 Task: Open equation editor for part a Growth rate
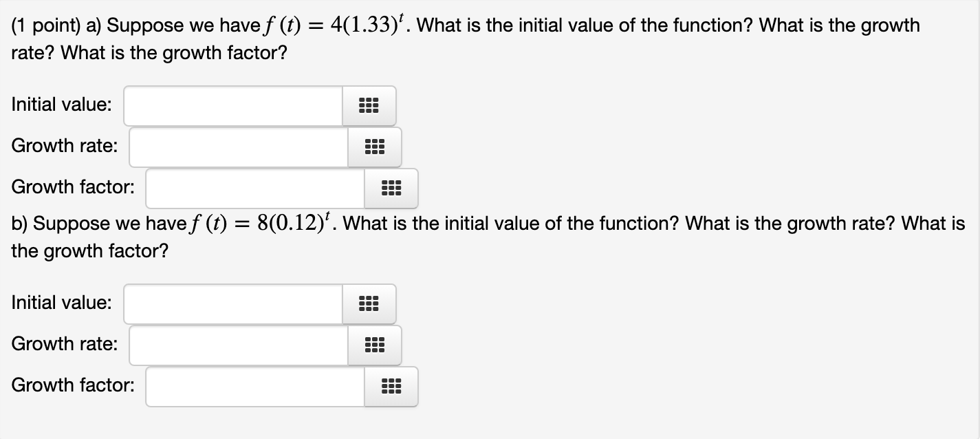coord(375,147)
